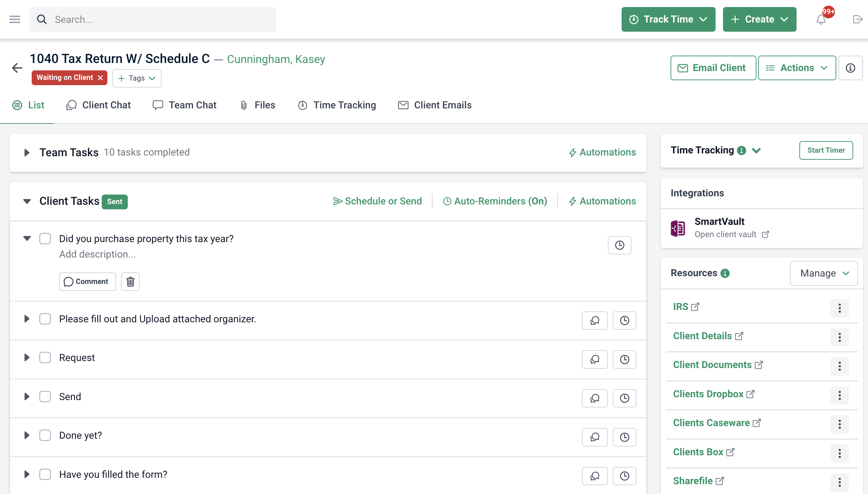
Task: Delete the property purchase task via trash icon
Action: point(130,281)
